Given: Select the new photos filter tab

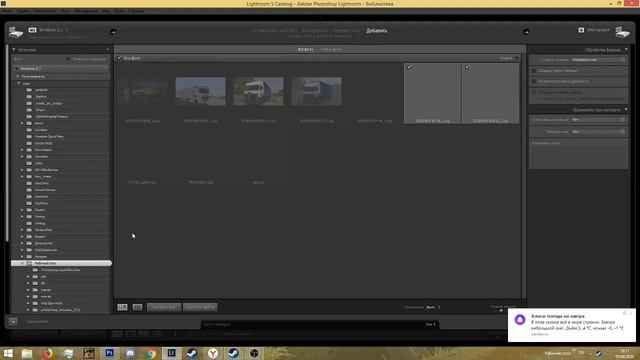Looking at the screenshot, I should pos(331,49).
